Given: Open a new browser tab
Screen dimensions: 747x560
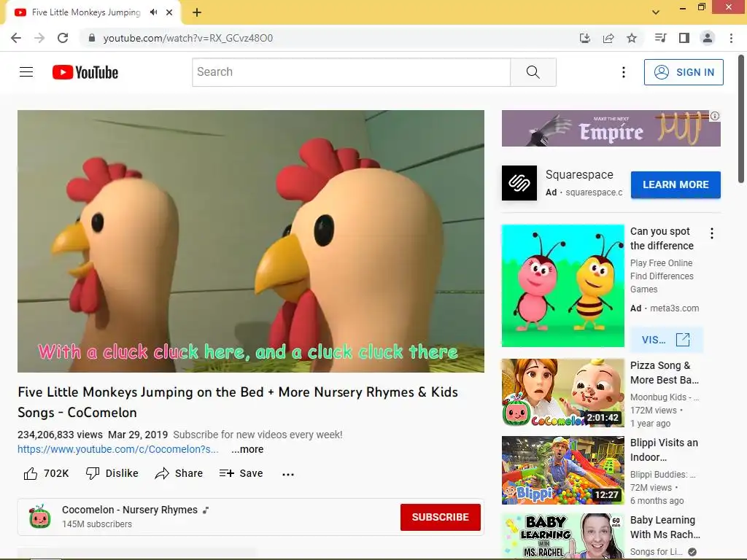Looking at the screenshot, I should [x=197, y=12].
